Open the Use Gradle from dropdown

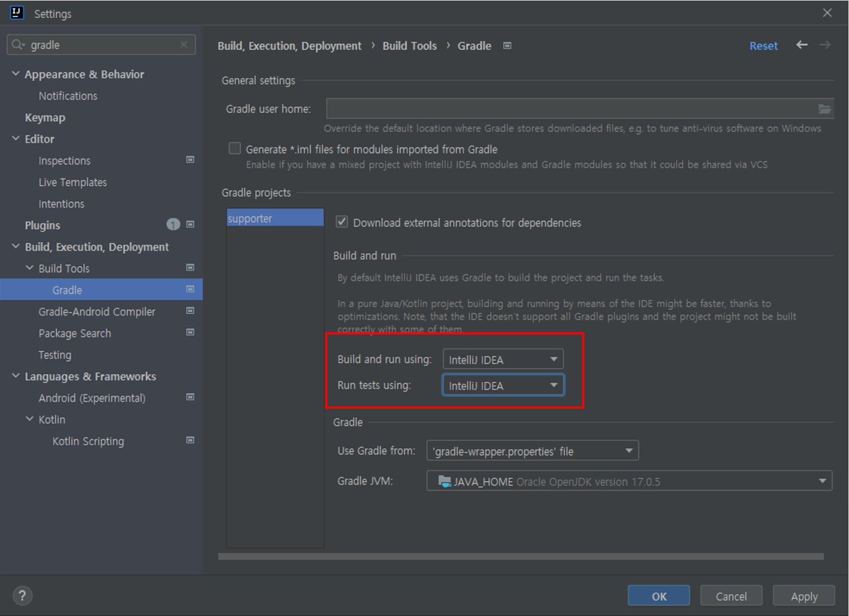(x=533, y=451)
